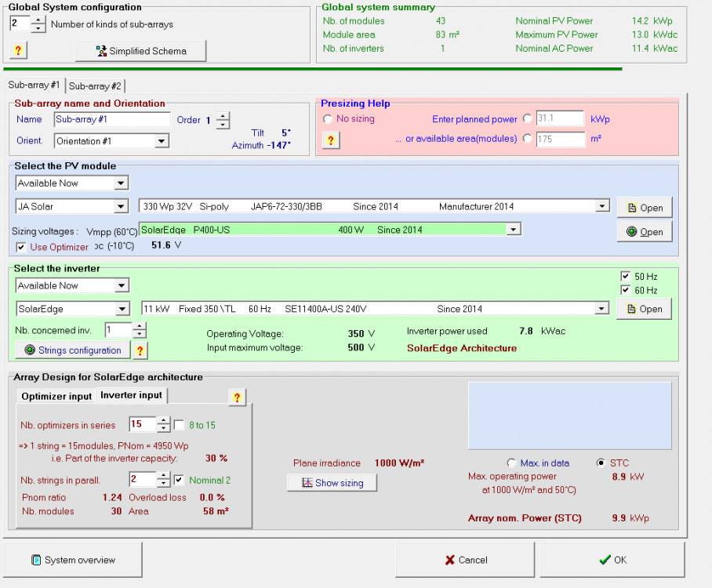Expand the JA Solar manufacturer dropdown
Screen dimensions: 712x588
tap(121, 207)
